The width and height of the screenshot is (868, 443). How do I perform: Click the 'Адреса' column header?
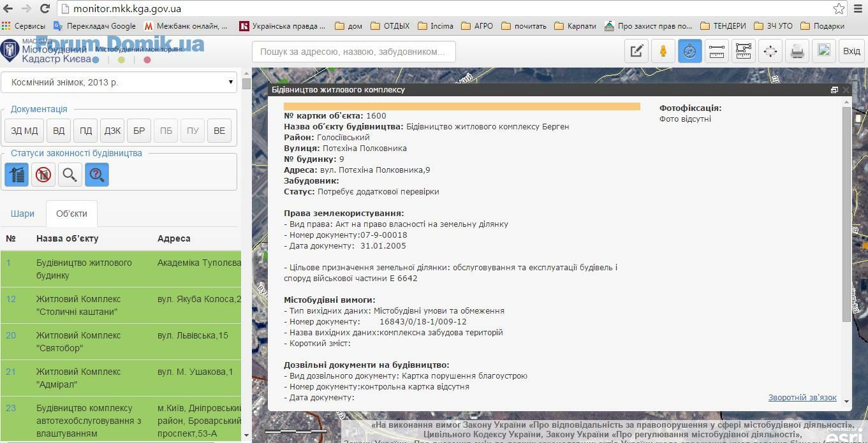pos(174,238)
